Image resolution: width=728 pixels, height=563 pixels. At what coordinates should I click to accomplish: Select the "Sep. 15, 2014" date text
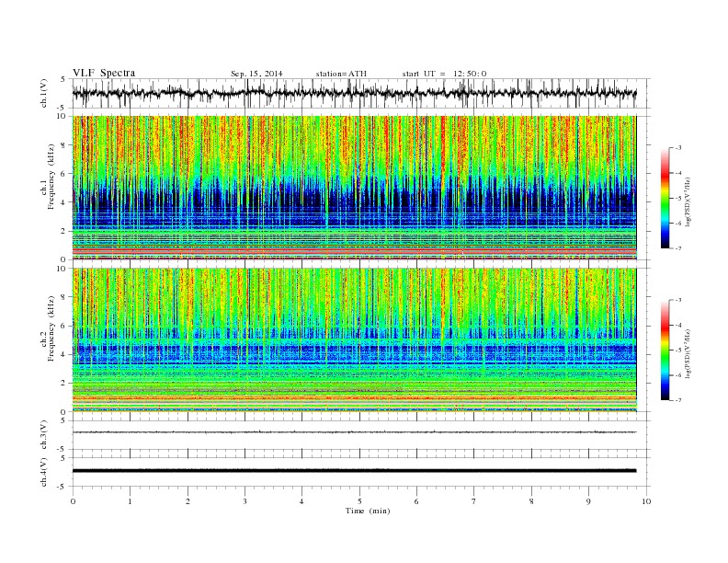click(256, 74)
